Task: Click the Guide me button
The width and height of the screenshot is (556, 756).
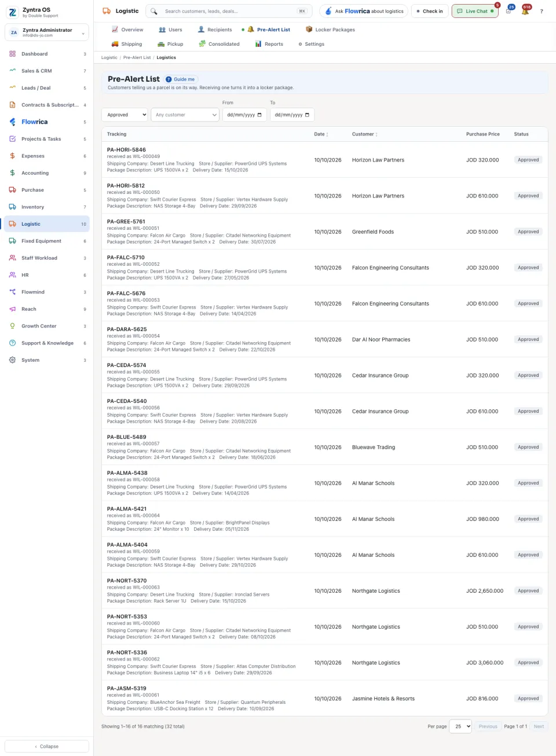Action: click(181, 79)
